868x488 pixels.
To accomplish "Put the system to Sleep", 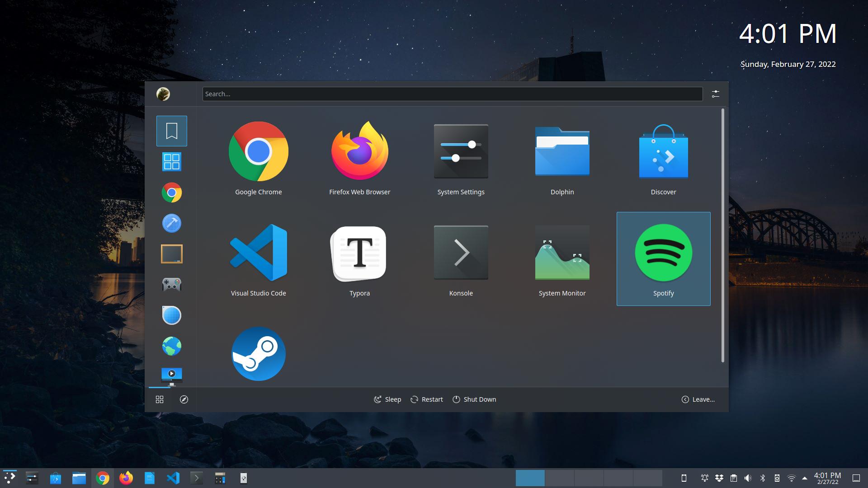I will click(x=387, y=399).
